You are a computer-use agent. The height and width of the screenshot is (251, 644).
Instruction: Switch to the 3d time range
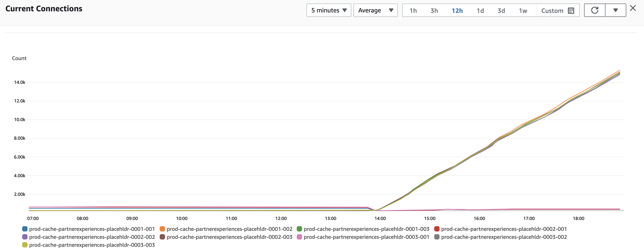501,11
